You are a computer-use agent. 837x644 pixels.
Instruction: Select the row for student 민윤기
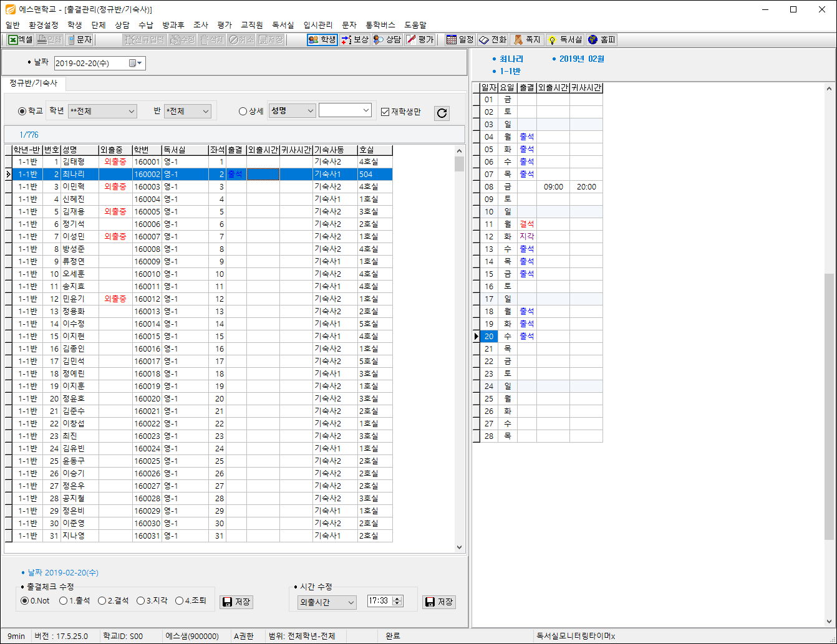pyautogui.click(x=202, y=299)
